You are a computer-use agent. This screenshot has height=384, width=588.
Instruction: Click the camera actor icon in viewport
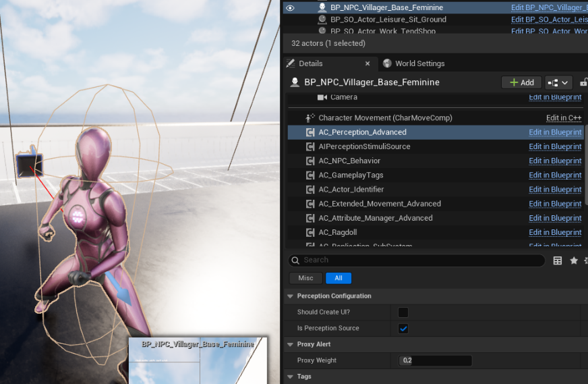point(30,165)
